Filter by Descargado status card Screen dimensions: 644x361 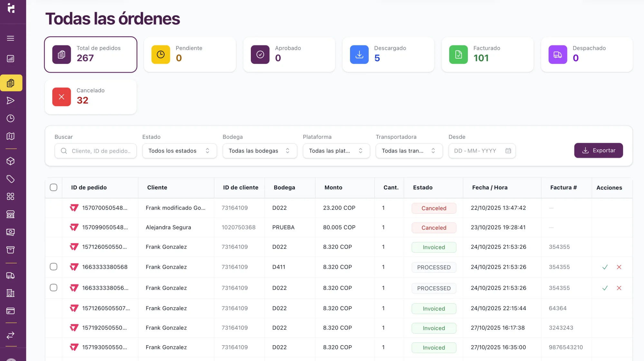[x=388, y=55]
